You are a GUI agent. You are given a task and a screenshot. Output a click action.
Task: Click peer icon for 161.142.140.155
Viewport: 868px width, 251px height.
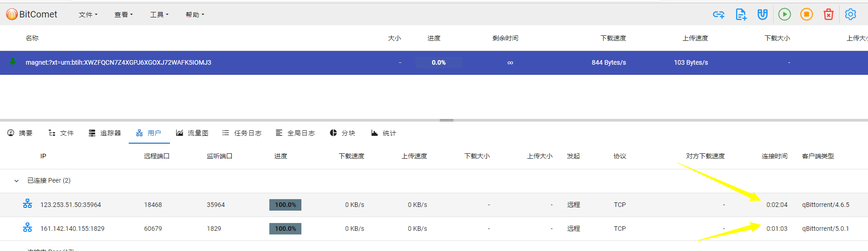[27, 228]
